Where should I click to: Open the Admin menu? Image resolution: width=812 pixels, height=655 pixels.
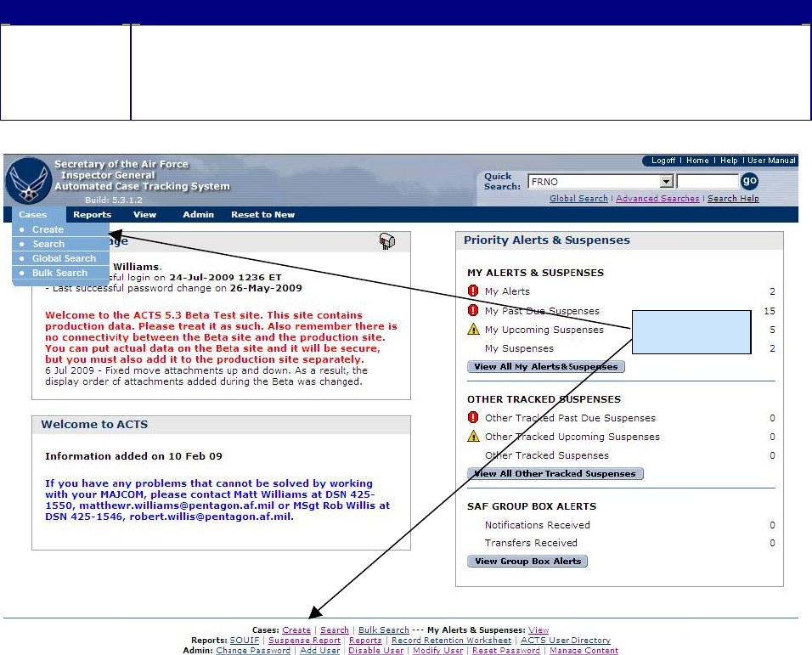(199, 214)
